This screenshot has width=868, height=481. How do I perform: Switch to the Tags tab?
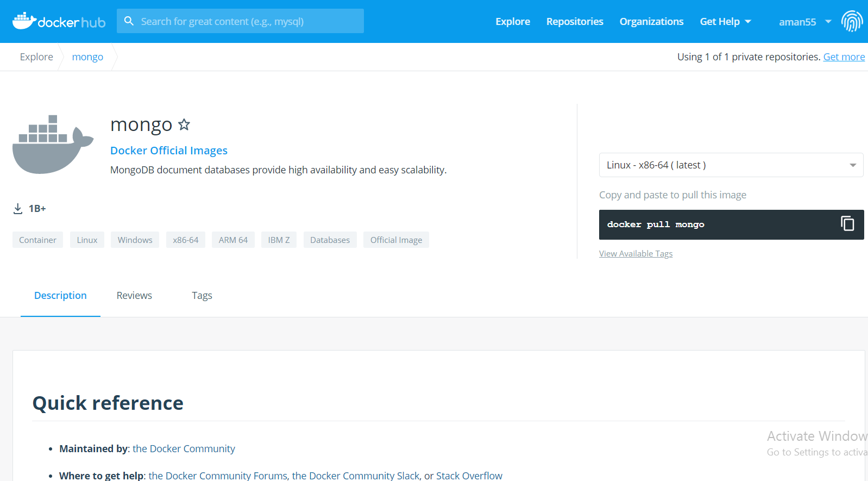point(202,296)
